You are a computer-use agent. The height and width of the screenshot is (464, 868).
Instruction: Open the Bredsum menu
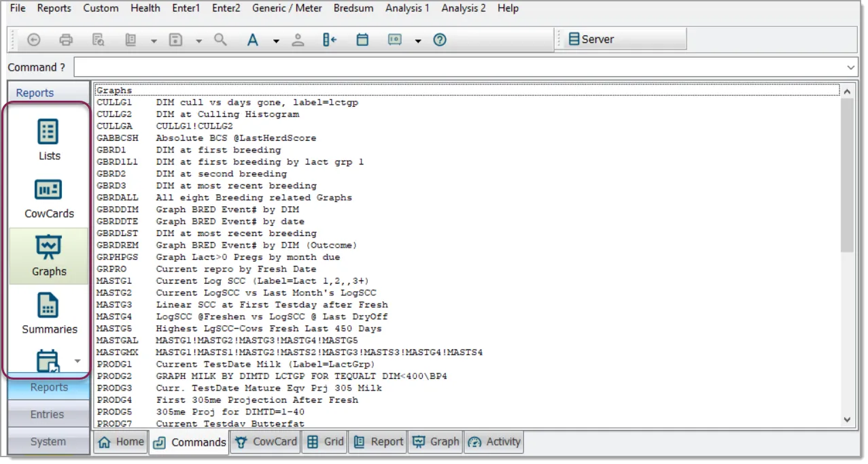click(353, 8)
